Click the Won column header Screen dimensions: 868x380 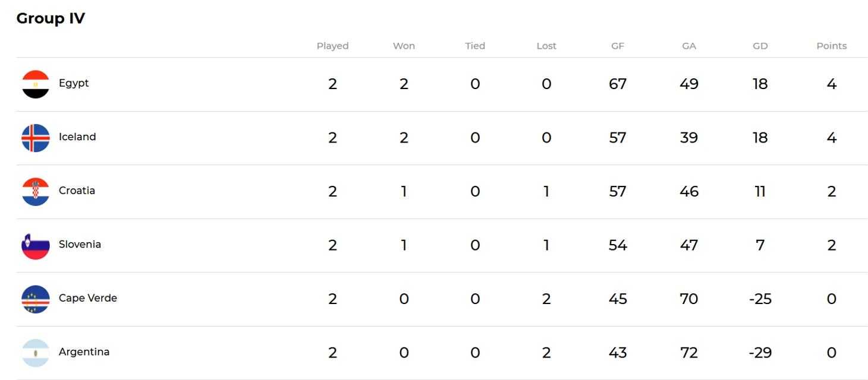tap(404, 46)
